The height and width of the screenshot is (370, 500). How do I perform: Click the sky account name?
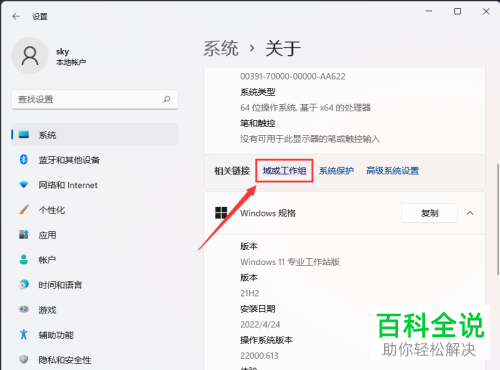click(62, 51)
